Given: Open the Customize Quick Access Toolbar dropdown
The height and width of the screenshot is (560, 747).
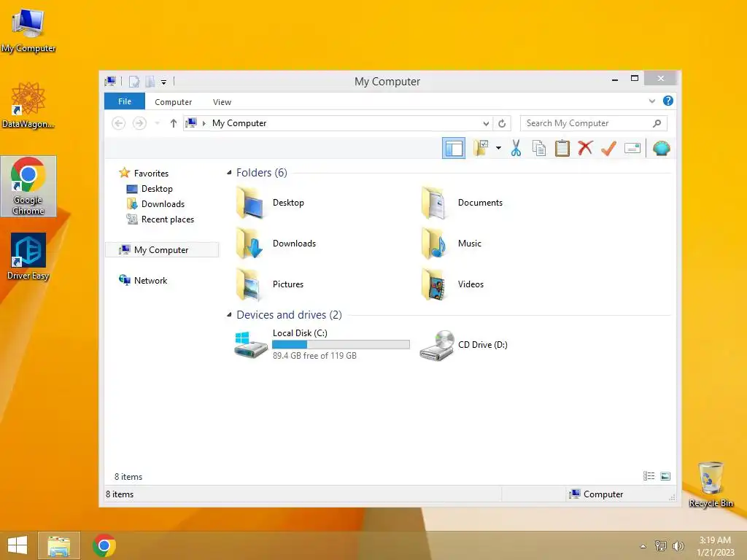Looking at the screenshot, I should pyautogui.click(x=163, y=82).
